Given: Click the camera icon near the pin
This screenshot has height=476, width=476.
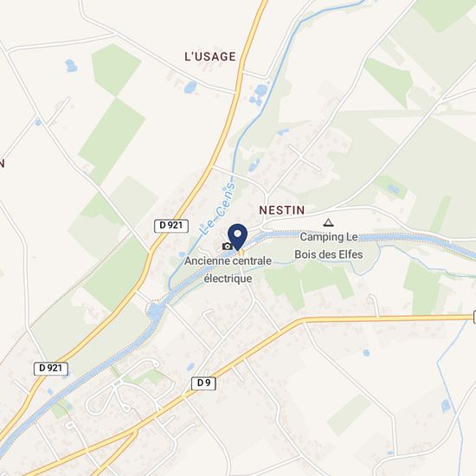Looking at the screenshot, I should [227, 246].
